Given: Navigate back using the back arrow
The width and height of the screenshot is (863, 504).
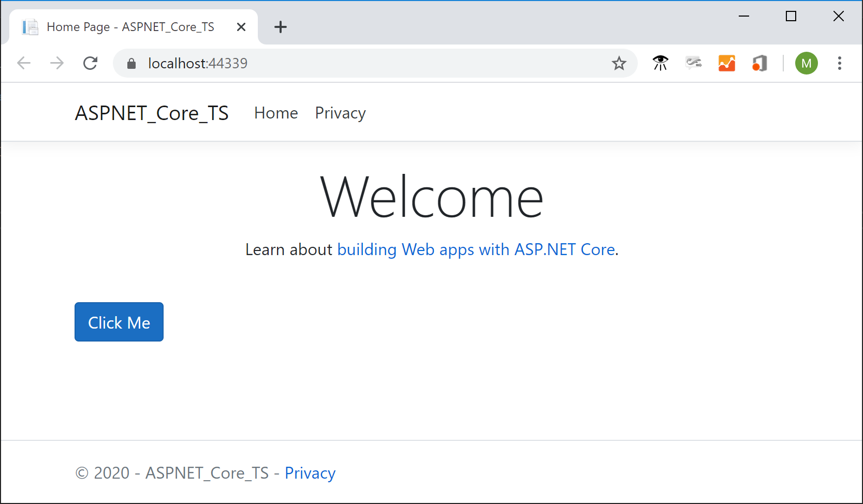Looking at the screenshot, I should [23, 63].
